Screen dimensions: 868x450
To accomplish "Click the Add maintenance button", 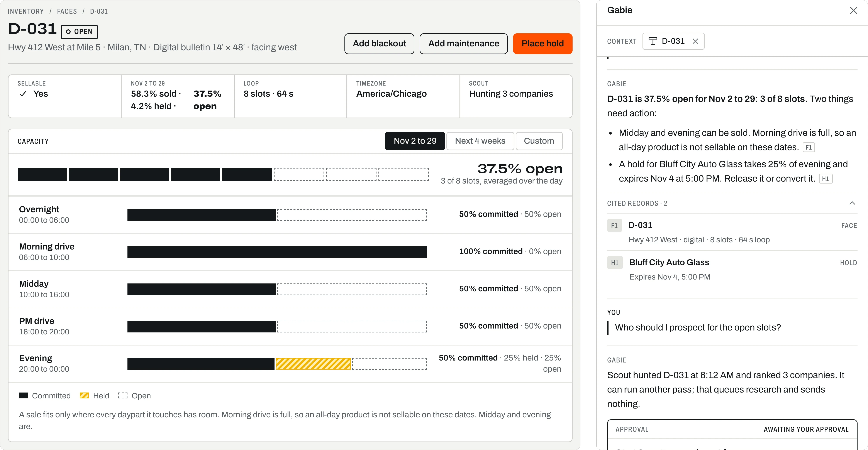I will coord(463,44).
